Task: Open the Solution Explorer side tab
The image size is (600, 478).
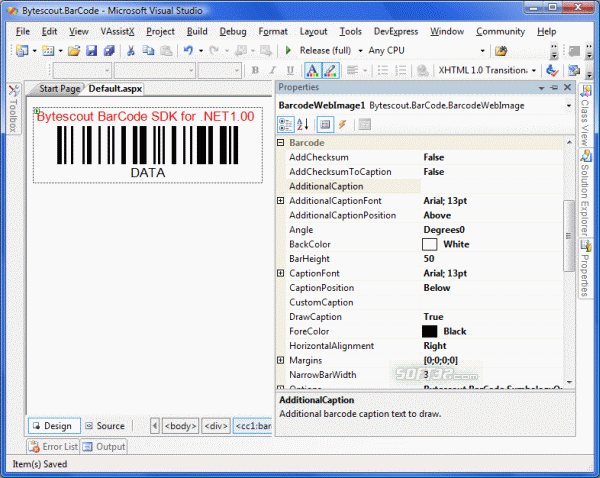Action: point(585,193)
